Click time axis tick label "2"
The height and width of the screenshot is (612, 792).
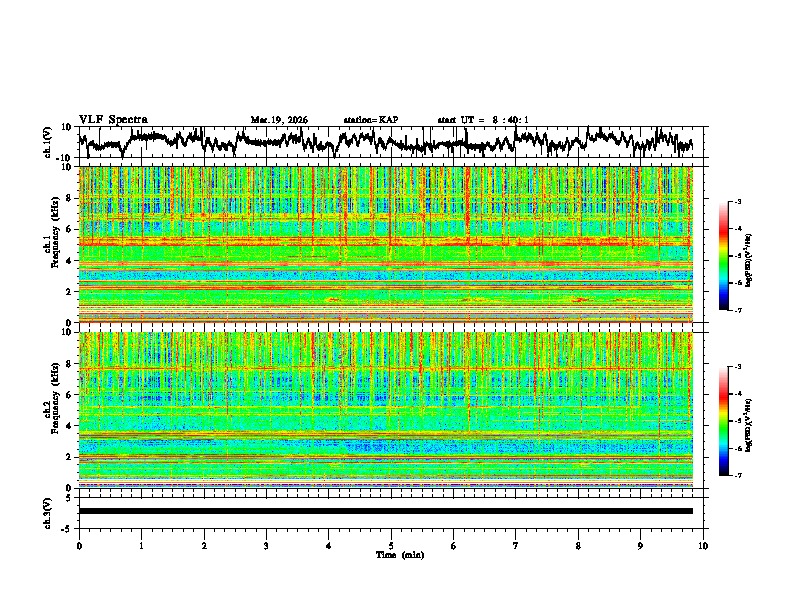coord(204,546)
